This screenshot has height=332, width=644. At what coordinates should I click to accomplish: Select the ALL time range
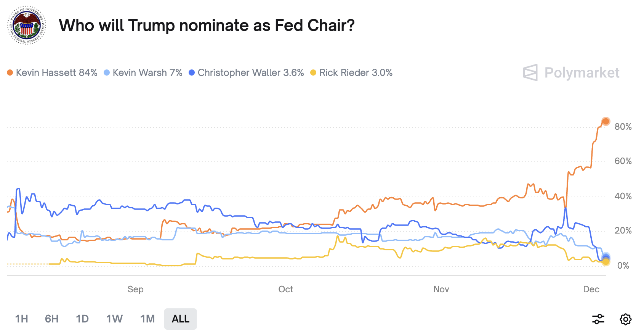(181, 319)
